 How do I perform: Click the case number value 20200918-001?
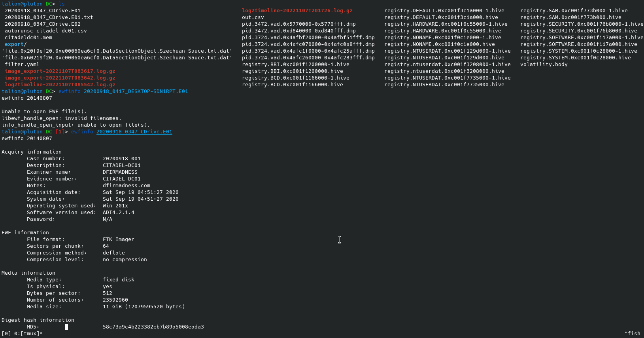click(121, 159)
